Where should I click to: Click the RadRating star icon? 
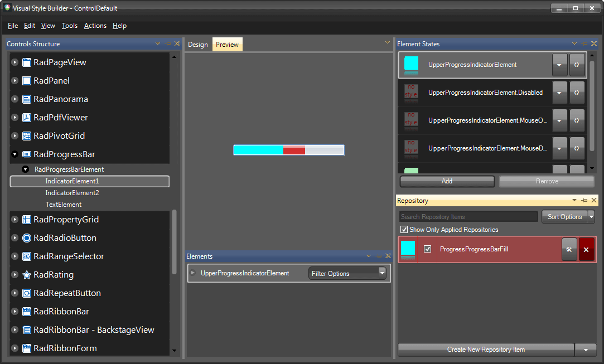26,274
